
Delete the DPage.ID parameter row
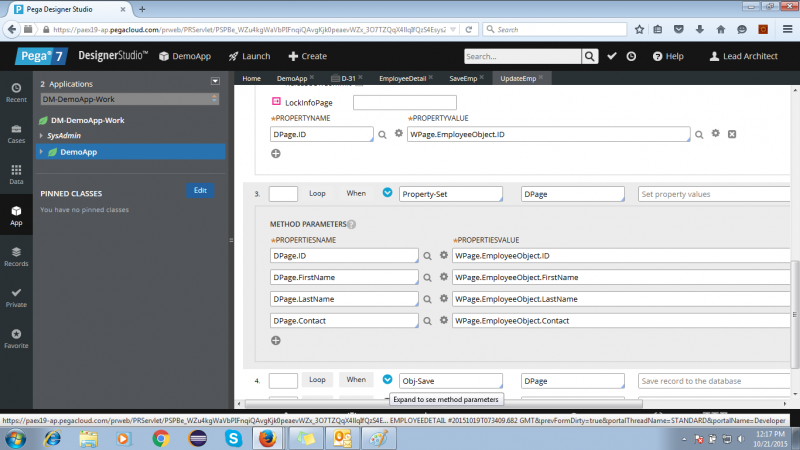pos(732,134)
